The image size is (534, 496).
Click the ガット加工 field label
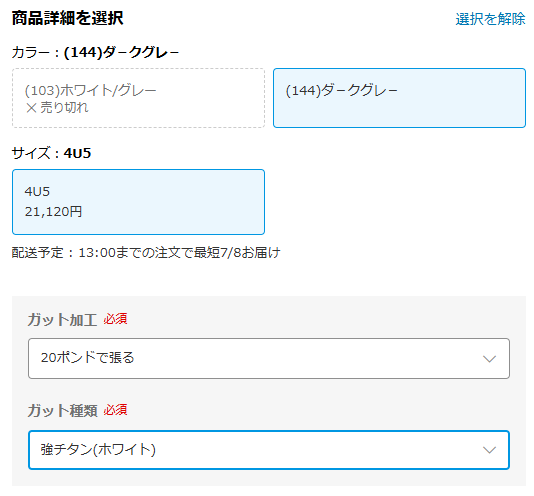click(x=62, y=320)
